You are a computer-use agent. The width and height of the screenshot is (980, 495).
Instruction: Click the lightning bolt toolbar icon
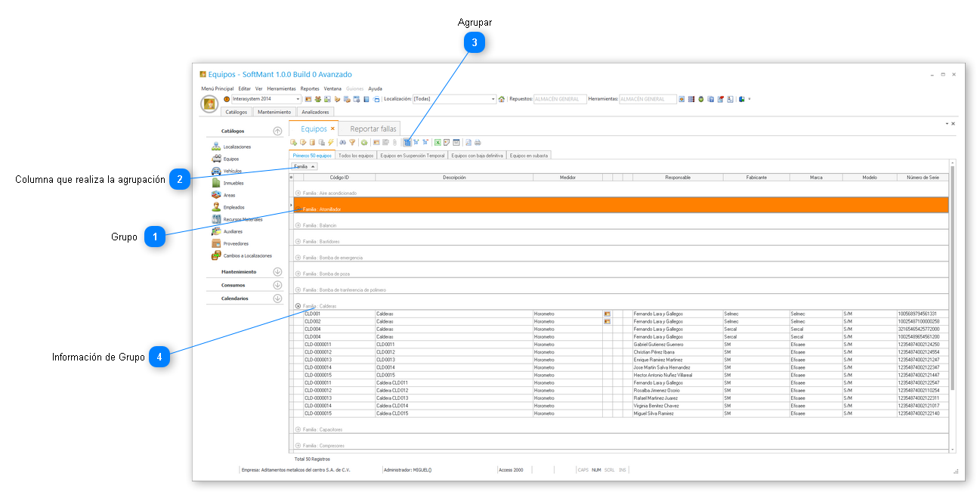(x=330, y=142)
